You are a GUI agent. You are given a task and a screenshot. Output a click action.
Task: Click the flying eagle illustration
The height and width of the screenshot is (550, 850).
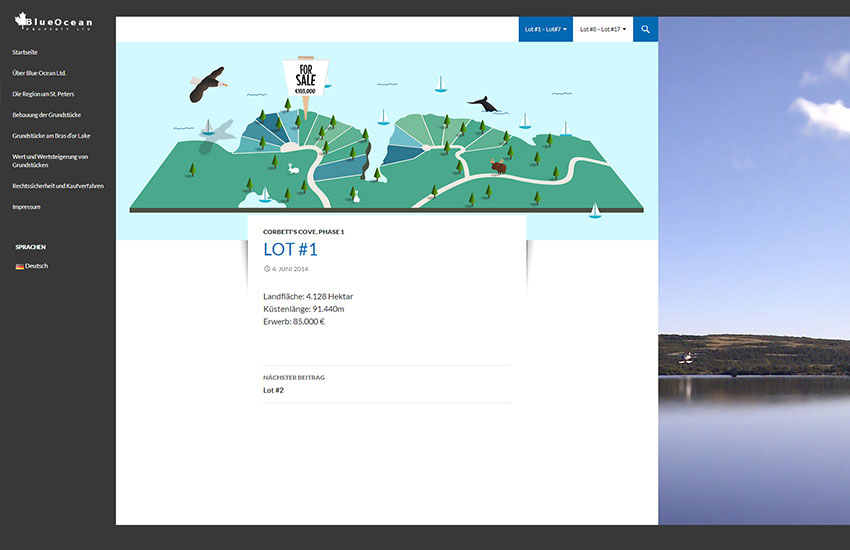(x=208, y=86)
